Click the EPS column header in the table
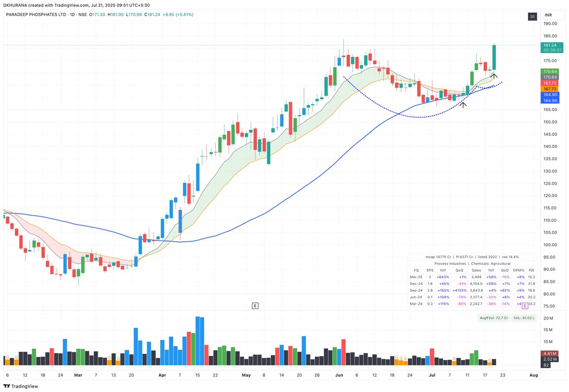This screenshot has width=569, height=392. (430, 270)
